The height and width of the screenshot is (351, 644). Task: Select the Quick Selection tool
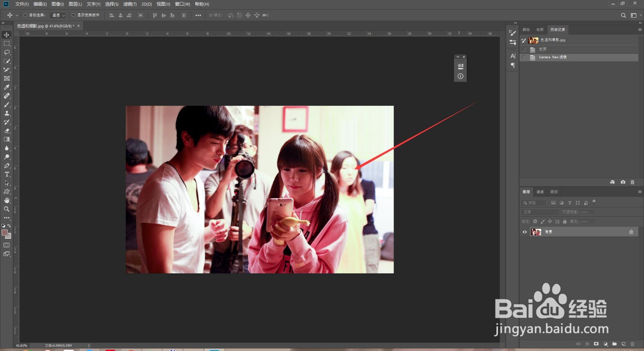pos(7,61)
